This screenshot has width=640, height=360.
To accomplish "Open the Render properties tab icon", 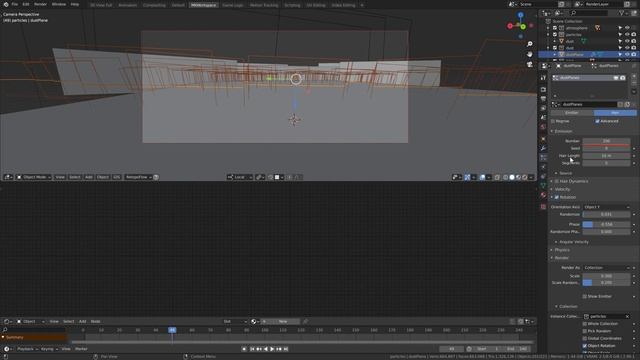I will click(543, 89).
